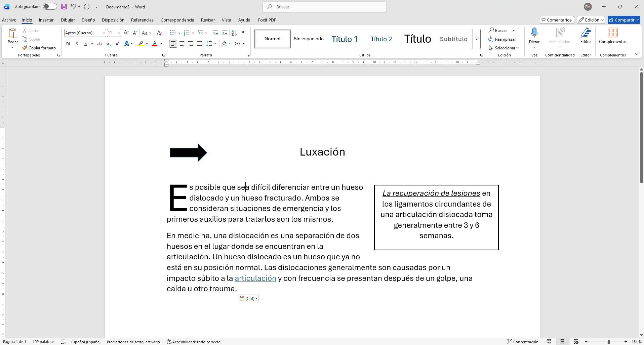Sort paragraphs A-Z icon
Screen dimensions: 644x345
click(234, 33)
